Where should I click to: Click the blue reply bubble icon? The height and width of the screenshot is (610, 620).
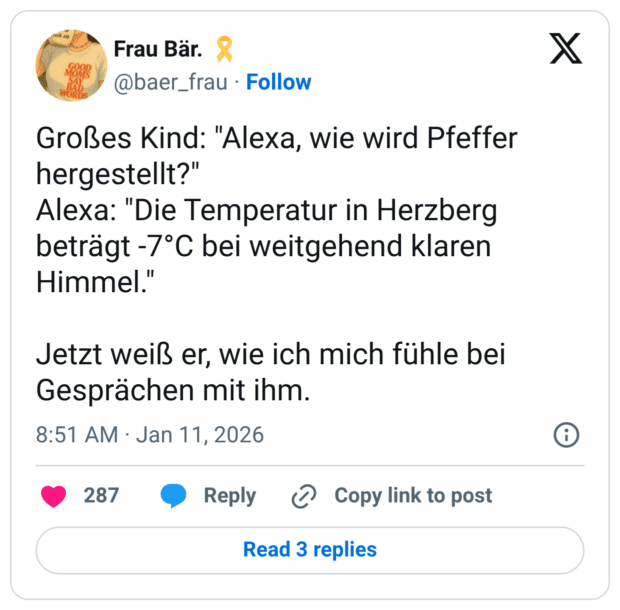(174, 495)
